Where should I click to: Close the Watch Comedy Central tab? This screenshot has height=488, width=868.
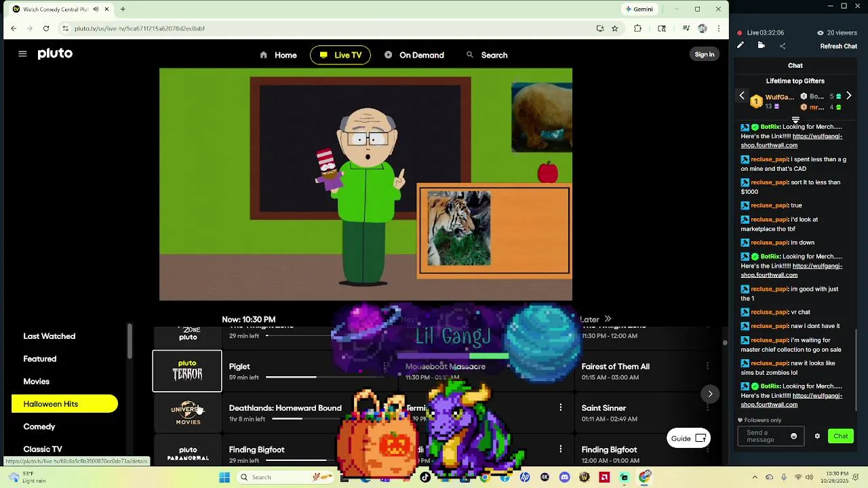pyautogui.click(x=106, y=9)
